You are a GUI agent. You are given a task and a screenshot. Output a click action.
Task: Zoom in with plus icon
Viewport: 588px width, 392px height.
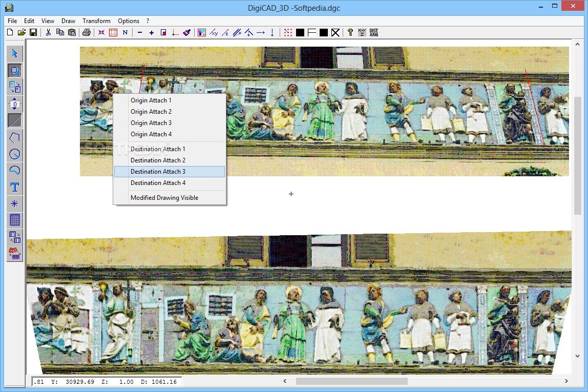tap(152, 33)
